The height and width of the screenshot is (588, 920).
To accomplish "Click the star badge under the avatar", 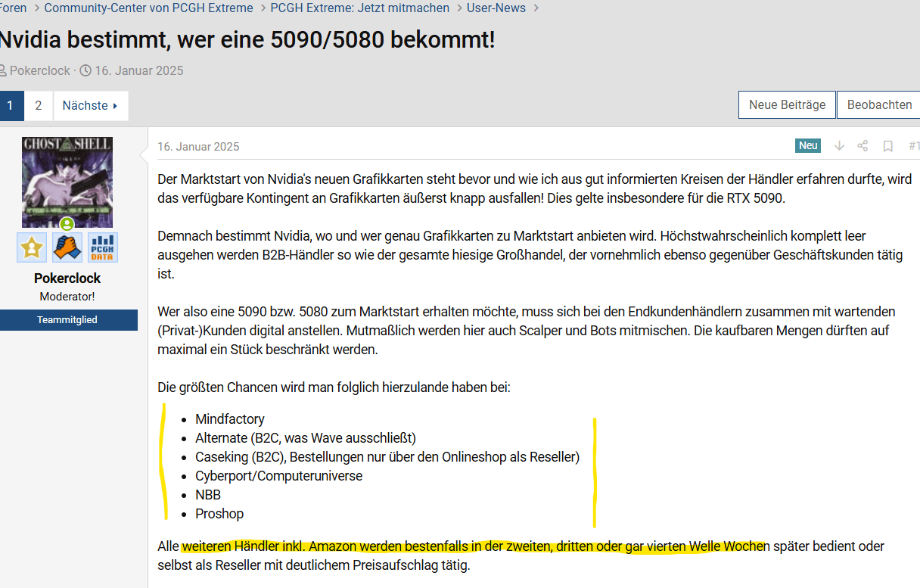I will (32, 247).
